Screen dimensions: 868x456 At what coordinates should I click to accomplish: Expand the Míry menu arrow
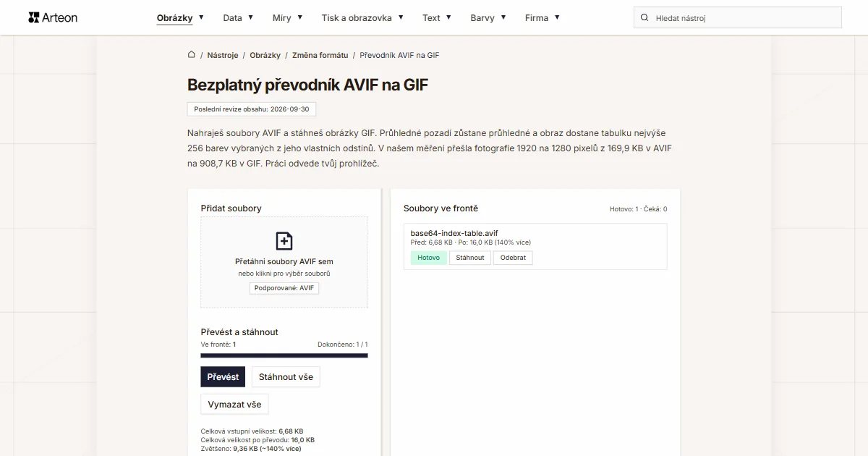(x=299, y=17)
